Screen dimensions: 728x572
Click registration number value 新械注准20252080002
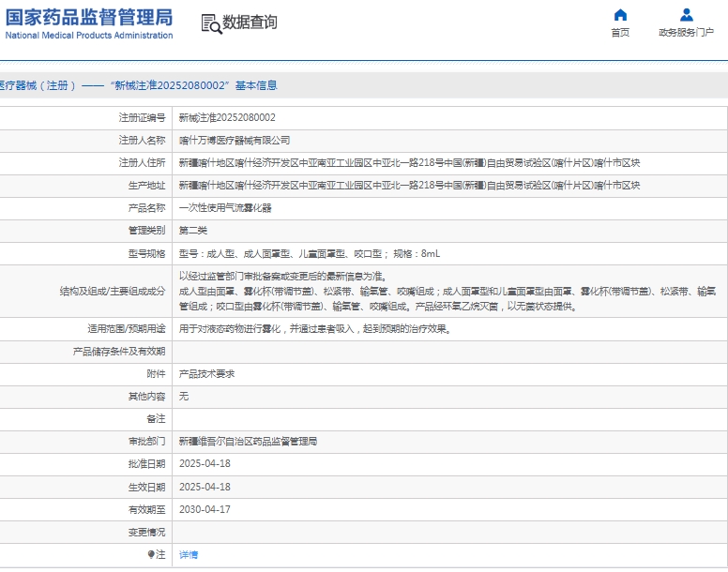(227, 118)
